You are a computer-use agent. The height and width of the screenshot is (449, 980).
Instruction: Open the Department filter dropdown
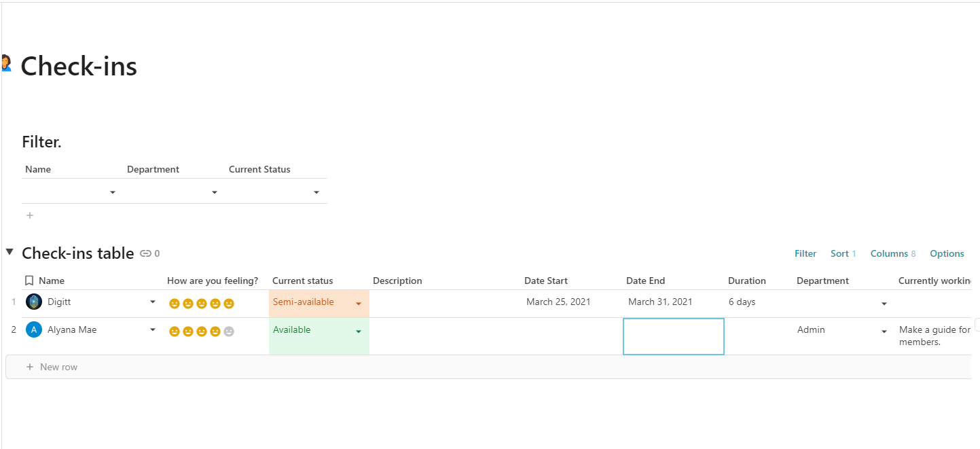click(215, 193)
